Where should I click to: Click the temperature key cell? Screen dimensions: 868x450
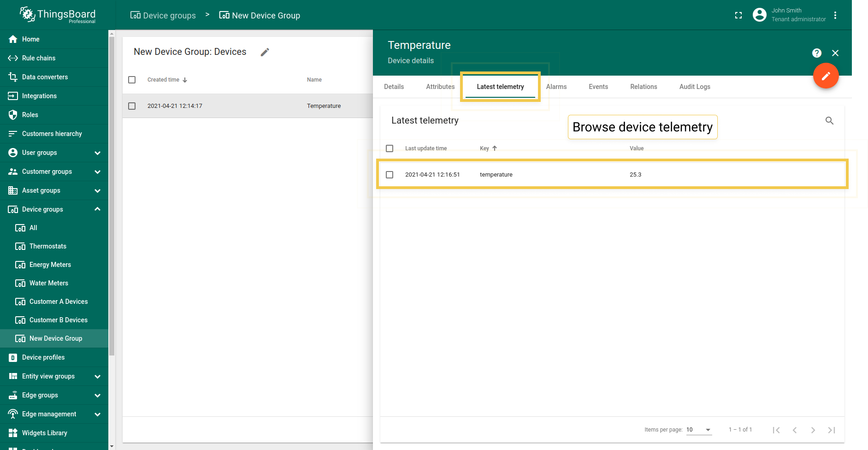pos(496,175)
